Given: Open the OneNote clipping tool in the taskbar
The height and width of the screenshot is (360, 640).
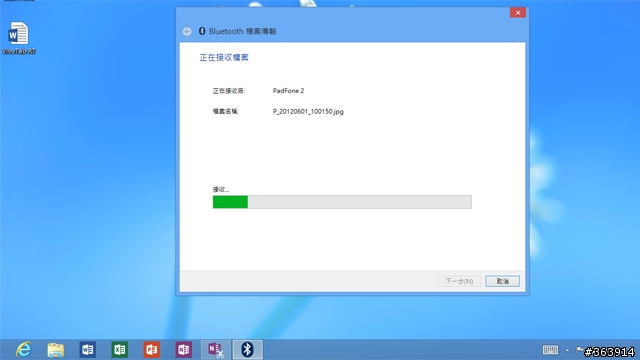Looking at the screenshot, I should coord(216,350).
